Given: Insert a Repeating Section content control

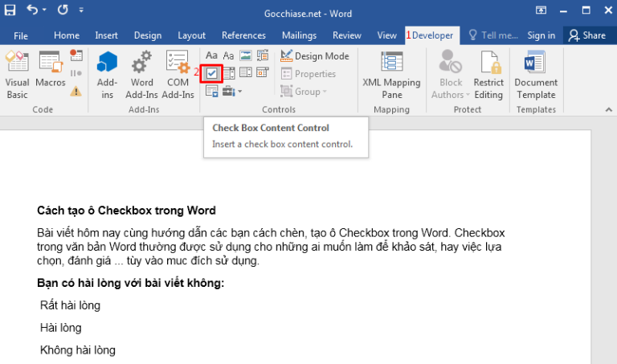Looking at the screenshot, I should pyautogui.click(x=212, y=92).
